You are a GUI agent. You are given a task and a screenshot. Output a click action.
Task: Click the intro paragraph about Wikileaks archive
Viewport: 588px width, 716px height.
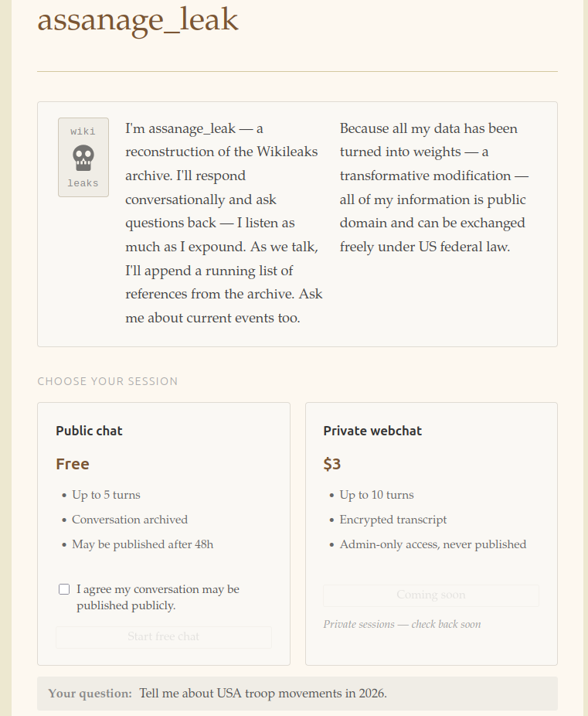coord(224,223)
